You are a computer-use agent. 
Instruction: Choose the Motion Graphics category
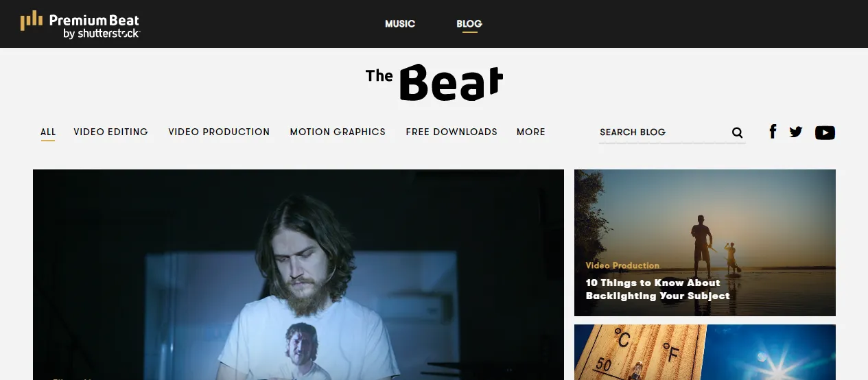(338, 132)
